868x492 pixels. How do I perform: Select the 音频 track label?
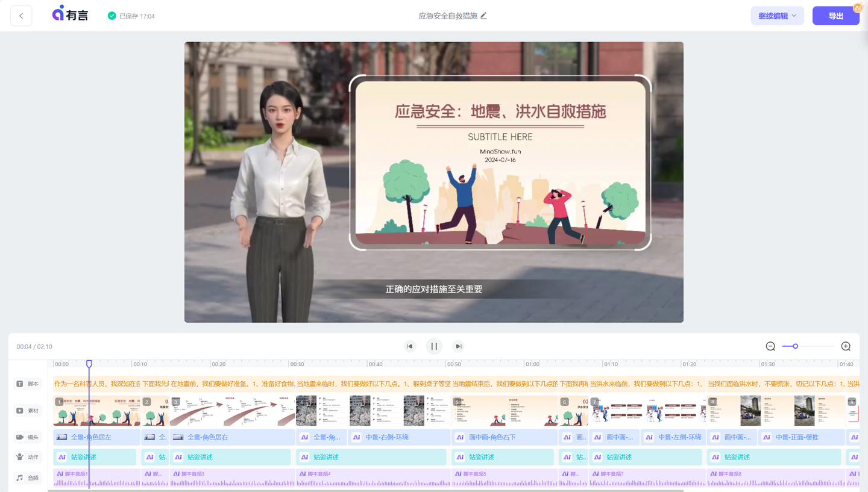(x=28, y=478)
